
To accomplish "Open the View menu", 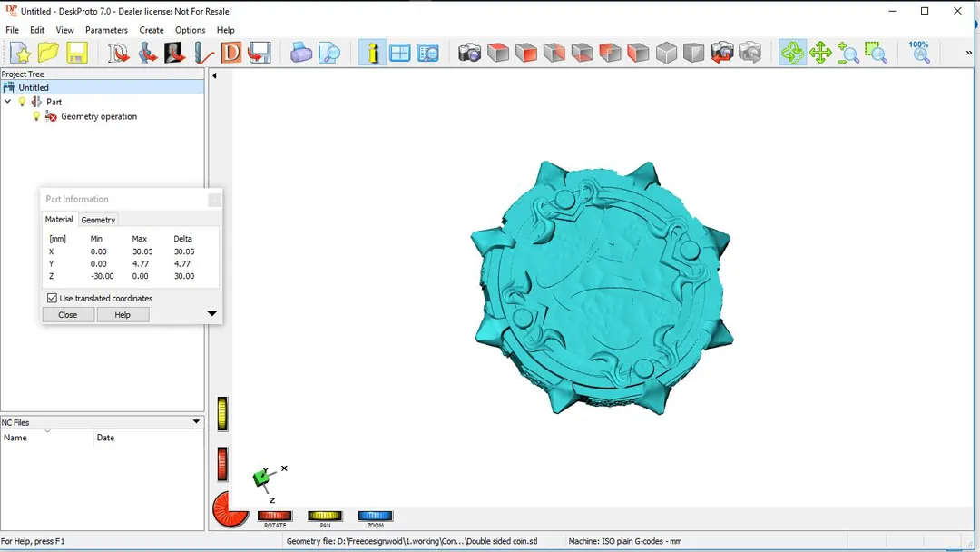I will pos(64,30).
